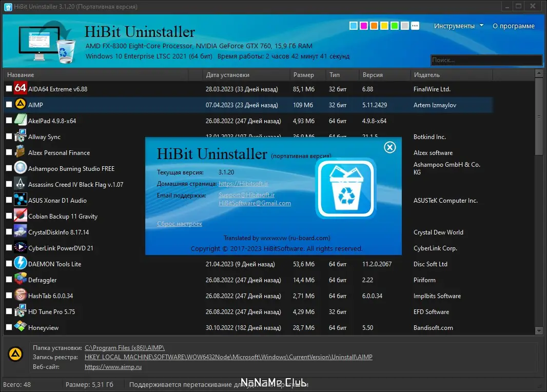Select the HD Tune Pro 5.75 row

(x=248, y=311)
